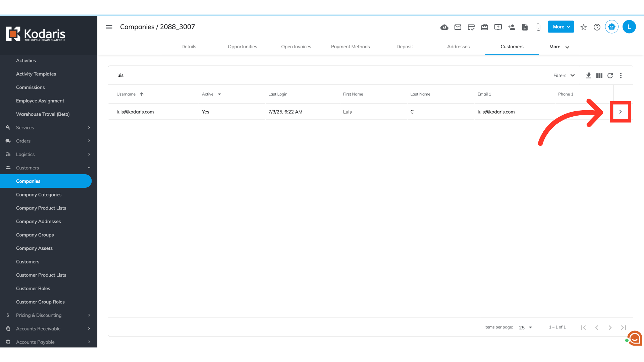The image size is (644, 362).
Task: Click the email envelope icon
Action: point(458,27)
